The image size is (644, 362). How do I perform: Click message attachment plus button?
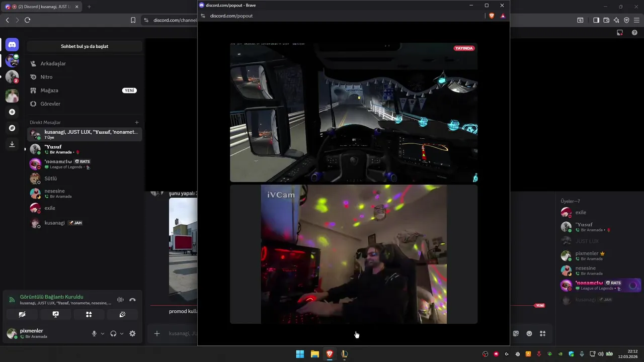[x=157, y=333]
